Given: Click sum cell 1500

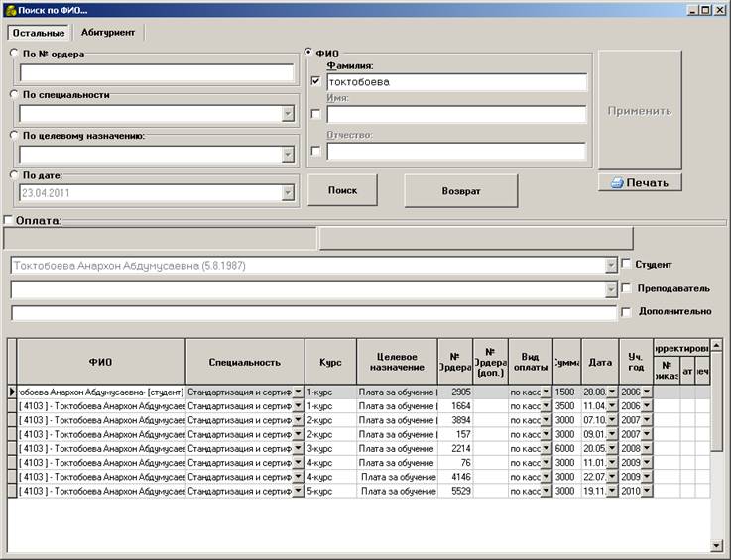Looking at the screenshot, I should (567, 392).
